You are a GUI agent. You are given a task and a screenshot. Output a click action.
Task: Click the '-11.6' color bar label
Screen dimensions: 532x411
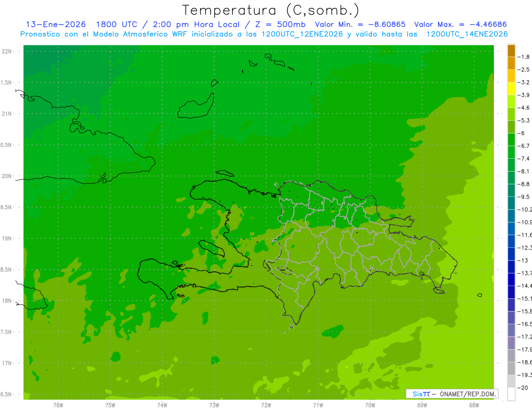(524, 235)
